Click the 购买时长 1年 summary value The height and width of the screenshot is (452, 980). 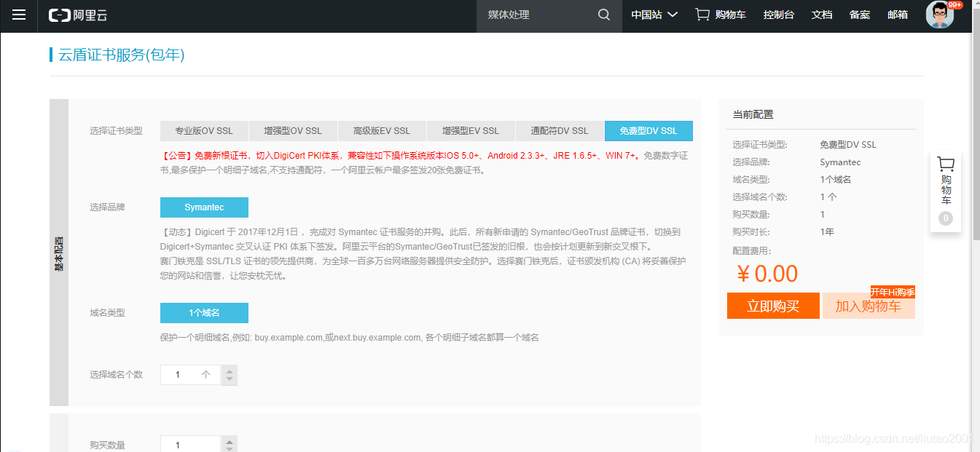click(x=827, y=232)
